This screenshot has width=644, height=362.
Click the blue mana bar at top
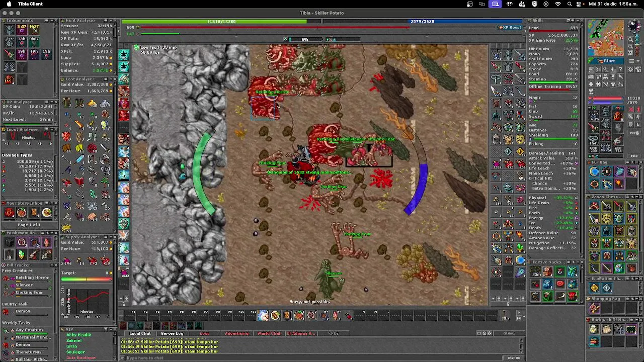[x=422, y=22]
